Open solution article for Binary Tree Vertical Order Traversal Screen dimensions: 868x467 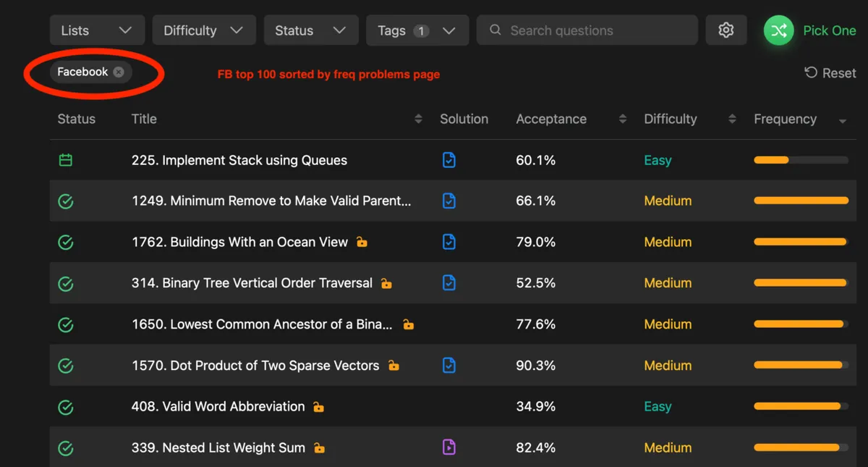(448, 283)
